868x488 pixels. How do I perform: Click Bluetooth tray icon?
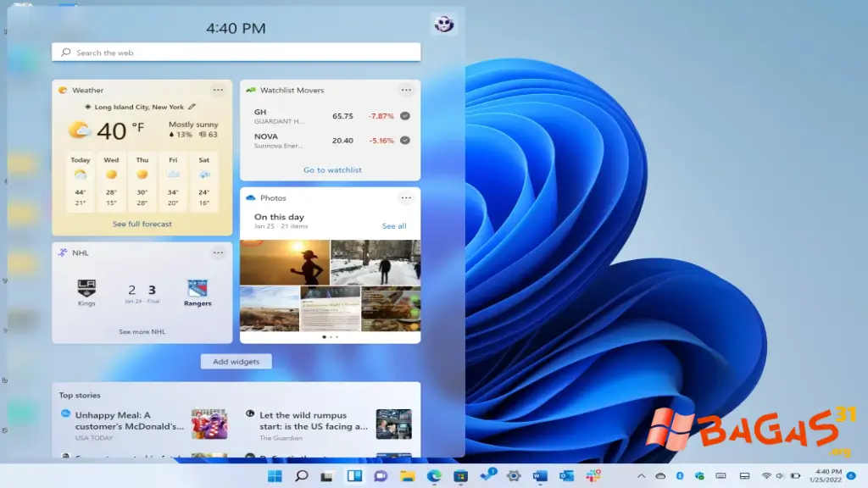click(x=680, y=476)
